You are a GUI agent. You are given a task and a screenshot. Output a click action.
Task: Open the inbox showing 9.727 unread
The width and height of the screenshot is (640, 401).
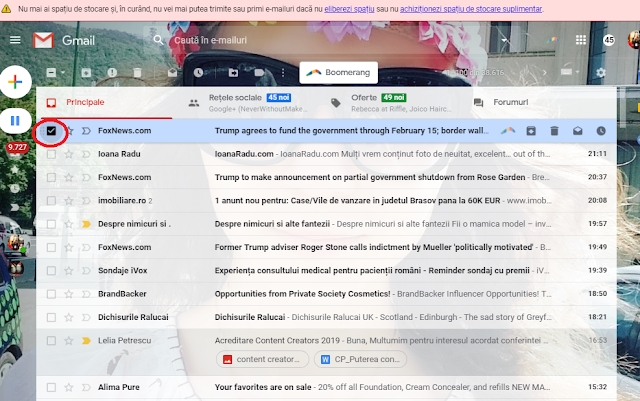[17, 148]
